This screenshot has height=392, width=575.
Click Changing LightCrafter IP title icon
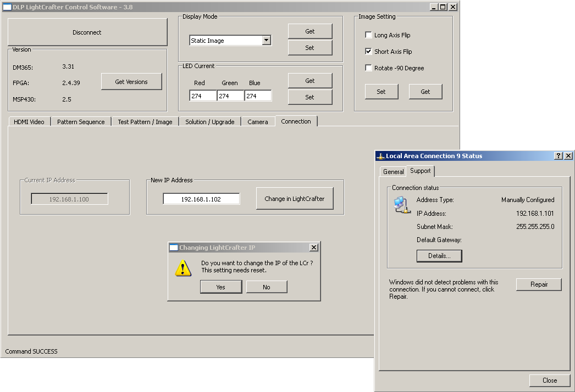[x=174, y=248]
